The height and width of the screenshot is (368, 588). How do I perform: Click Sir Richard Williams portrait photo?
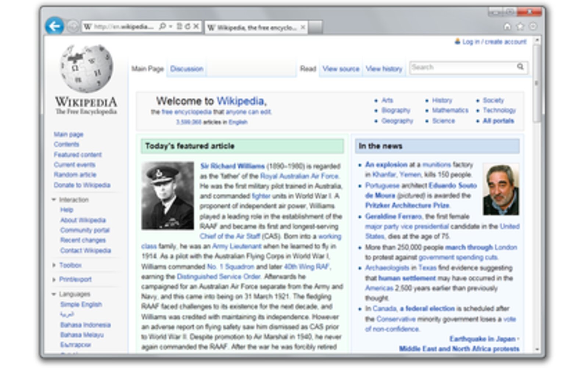tap(168, 196)
